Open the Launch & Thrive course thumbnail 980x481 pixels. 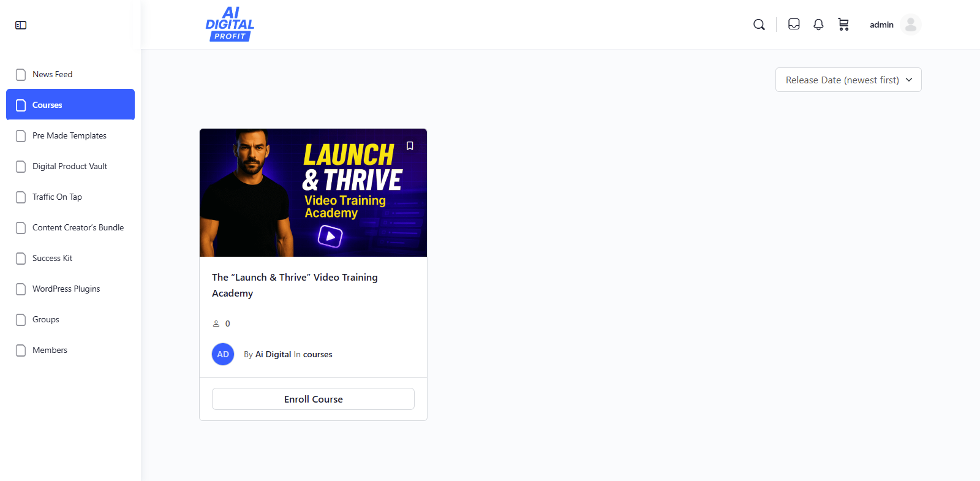[313, 192]
